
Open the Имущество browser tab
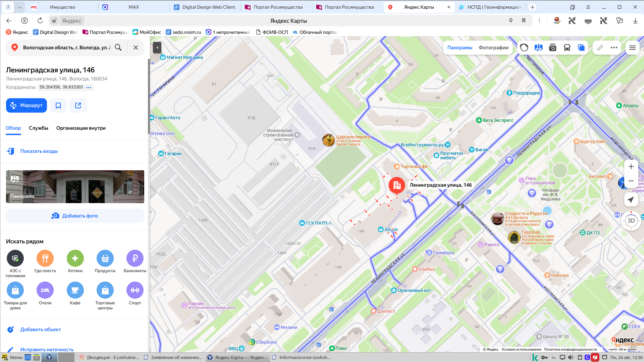click(63, 7)
